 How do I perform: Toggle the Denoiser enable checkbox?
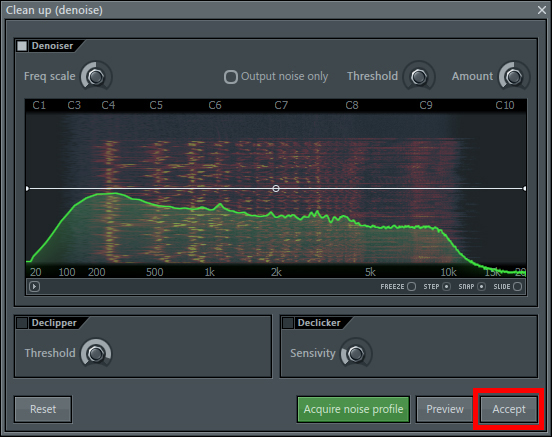pyautogui.click(x=22, y=46)
